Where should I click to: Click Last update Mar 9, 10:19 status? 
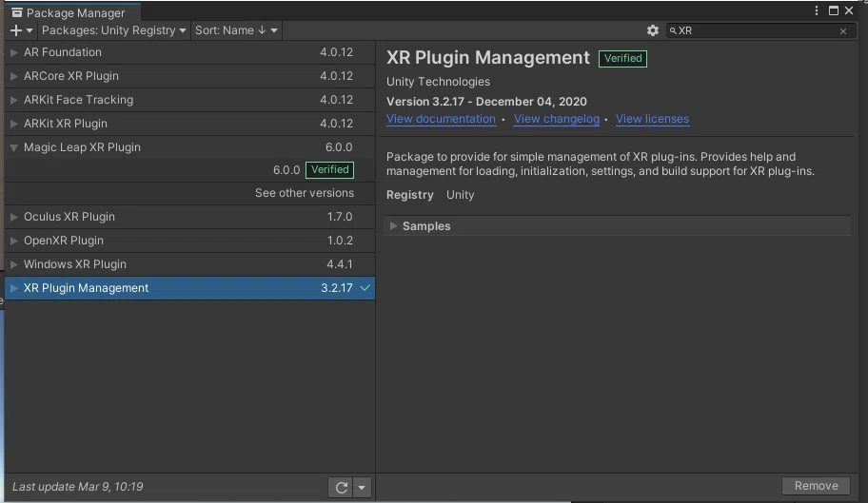click(77, 487)
